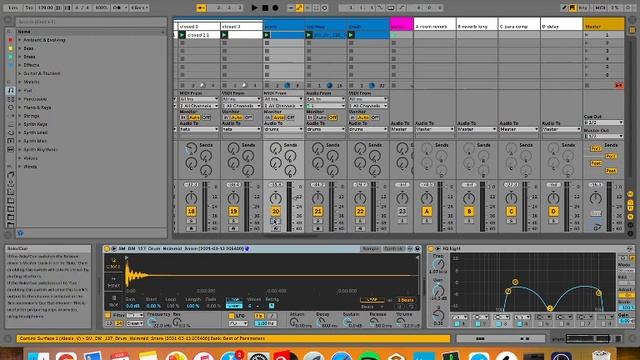Screen dimensions: 640x360
Task: Launch the first clip on closed 3 track
Action: point(224,35)
